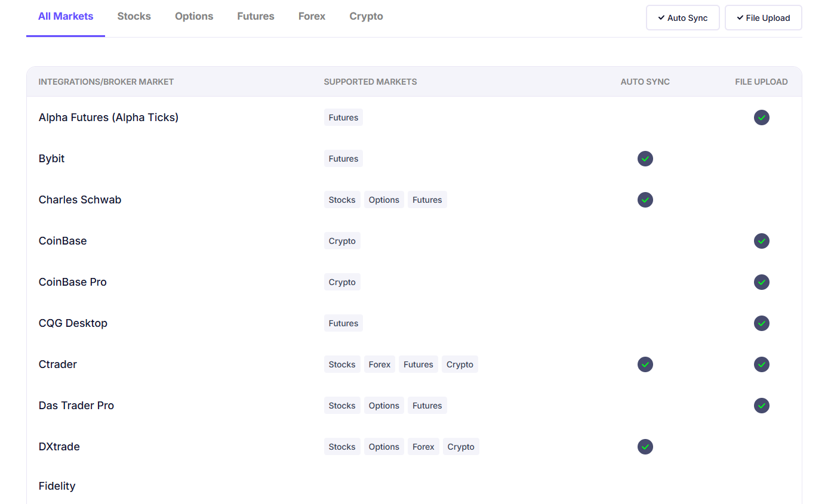Screen dimensions: 831x504
Task: Click File Upload checkmark for Das Trader Pro
Action: (x=761, y=406)
